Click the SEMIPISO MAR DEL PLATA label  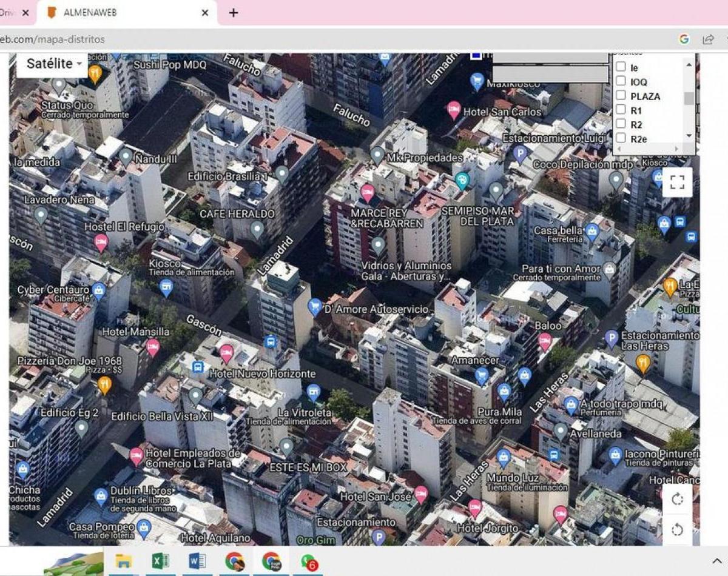478,216
